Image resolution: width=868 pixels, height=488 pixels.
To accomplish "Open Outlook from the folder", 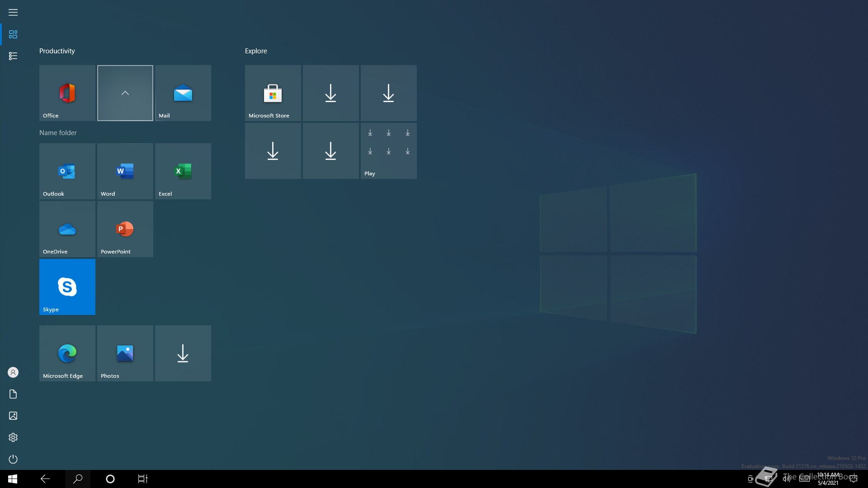I will click(67, 171).
